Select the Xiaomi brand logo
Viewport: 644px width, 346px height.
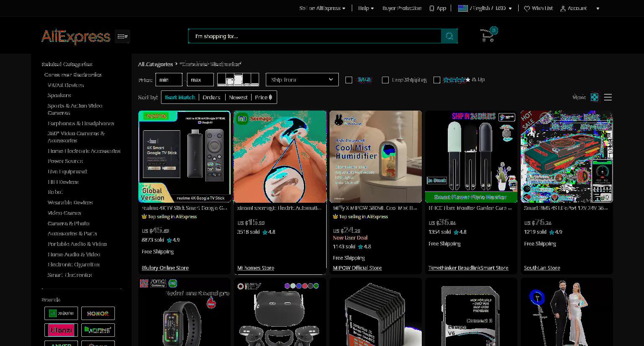(61, 313)
